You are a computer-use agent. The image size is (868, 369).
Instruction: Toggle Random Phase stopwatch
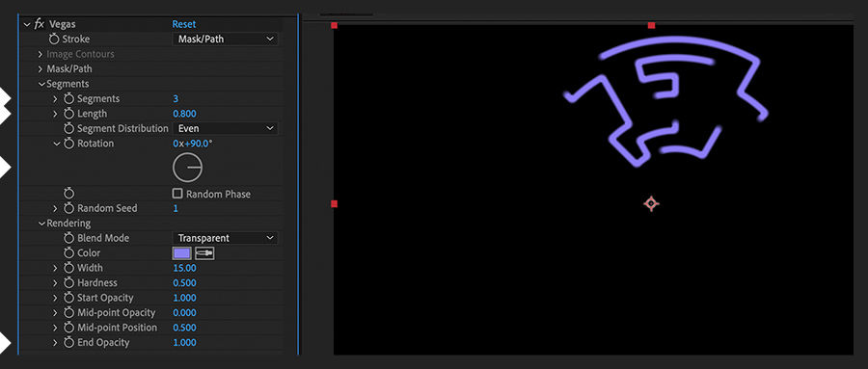68,193
